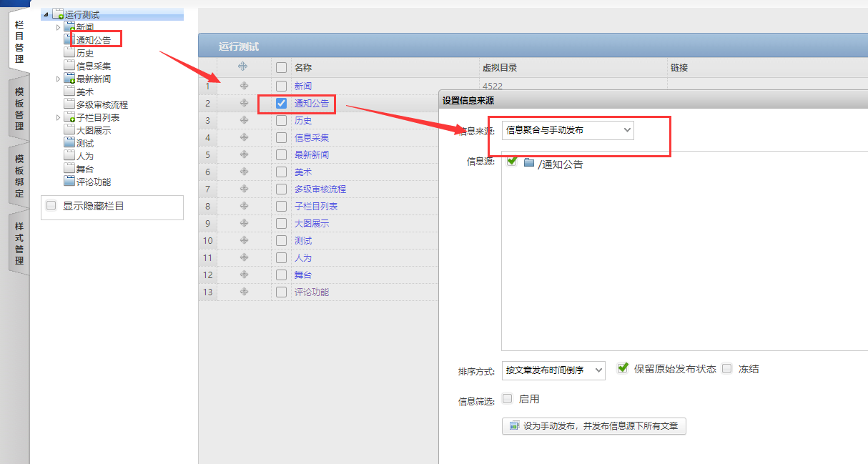Screen dimensions: 868x464
Task: Expand the 子栏目列表 tree node
Action: coord(59,117)
